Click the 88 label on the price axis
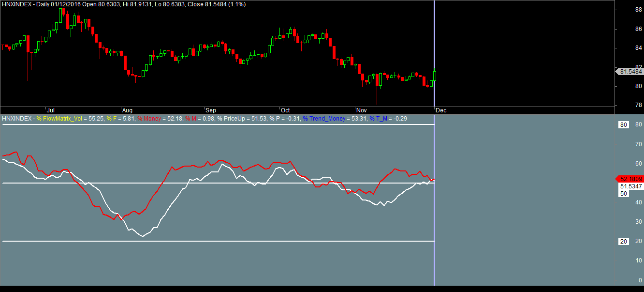644x292 pixels. pyautogui.click(x=638, y=10)
